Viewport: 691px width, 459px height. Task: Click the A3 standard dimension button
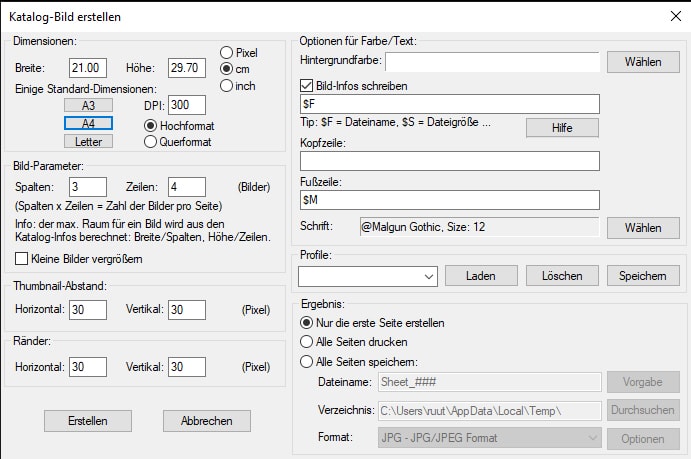[88, 104]
